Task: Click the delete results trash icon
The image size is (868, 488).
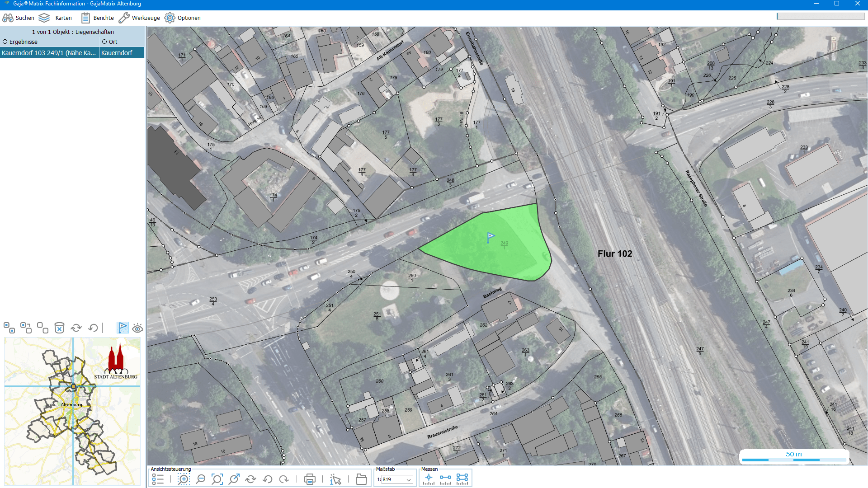Action: tap(59, 328)
